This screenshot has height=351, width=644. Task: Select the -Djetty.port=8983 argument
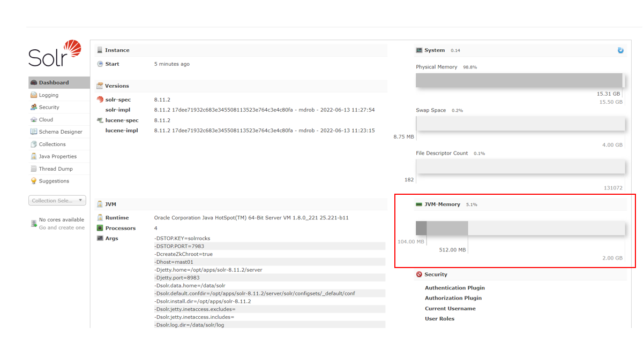[177, 278]
